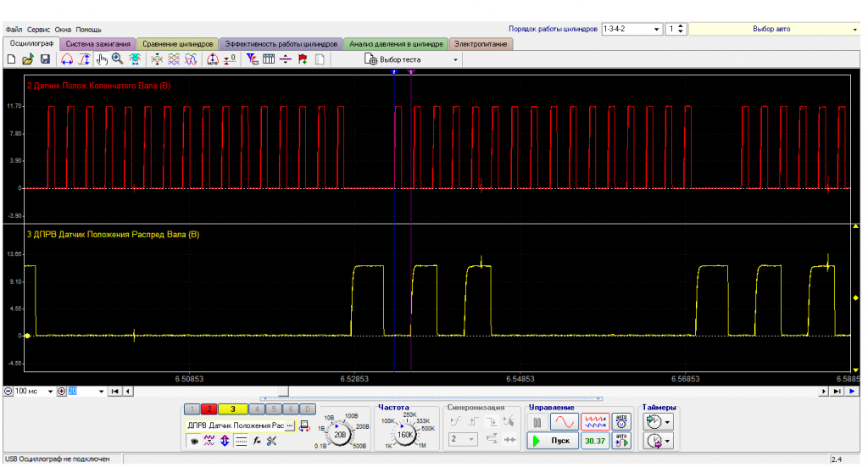Click the notes page toolbar icon

coord(320,59)
